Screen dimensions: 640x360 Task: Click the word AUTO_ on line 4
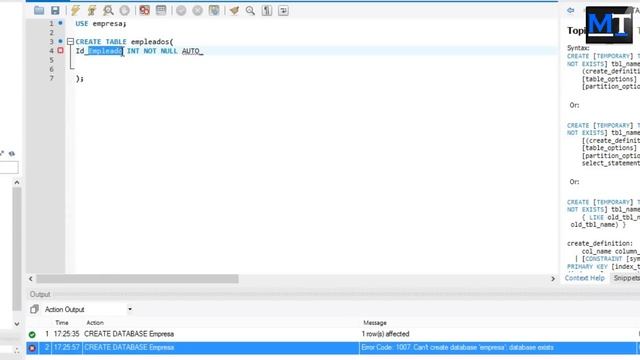193,51
